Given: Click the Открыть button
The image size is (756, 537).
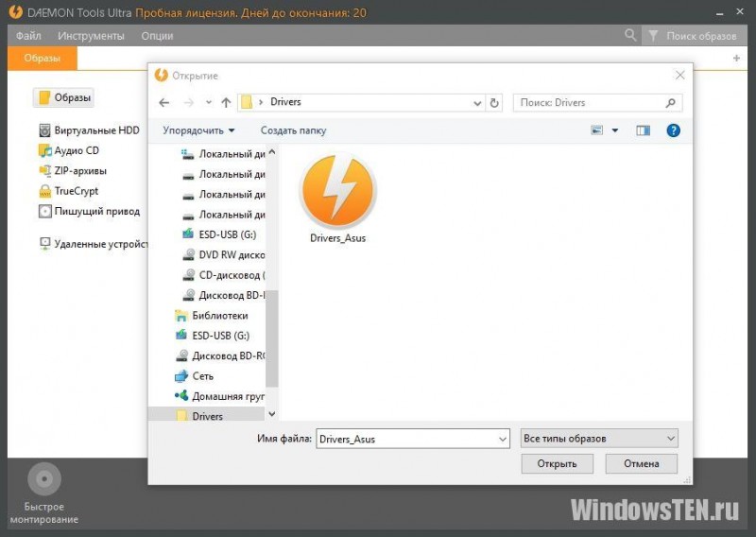Looking at the screenshot, I should (x=557, y=463).
